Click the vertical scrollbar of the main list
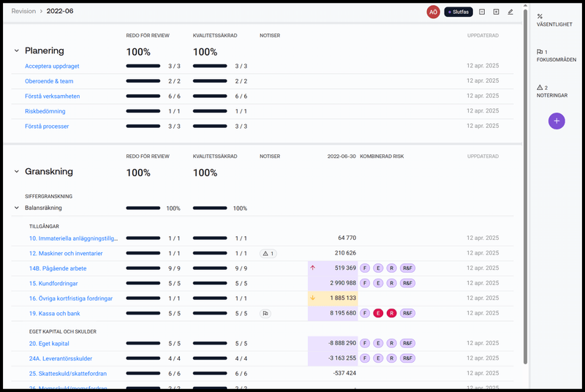The width and height of the screenshot is (585, 392). click(525, 186)
